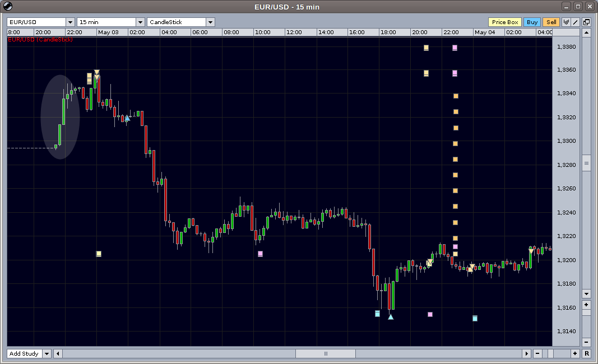The image size is (598, 364).
Task: Open the EUR/USD symbol dropdown arrow
Action: click(70, 22)
